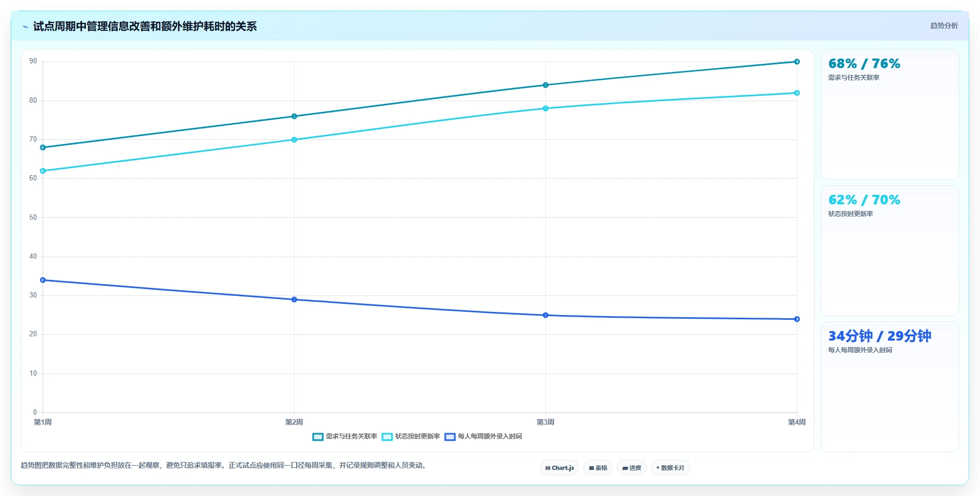Click the 第3周 point on 额外录入时间 line
980x496 pixels.
pyautogui.click(x=545, y=315)
